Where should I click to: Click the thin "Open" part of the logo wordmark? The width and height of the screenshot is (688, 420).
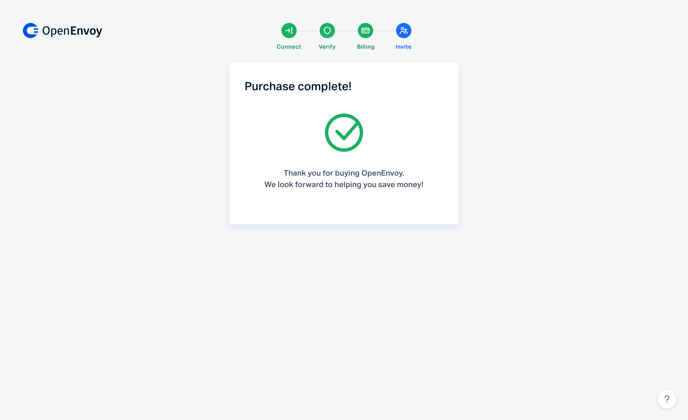click(56, 31)
